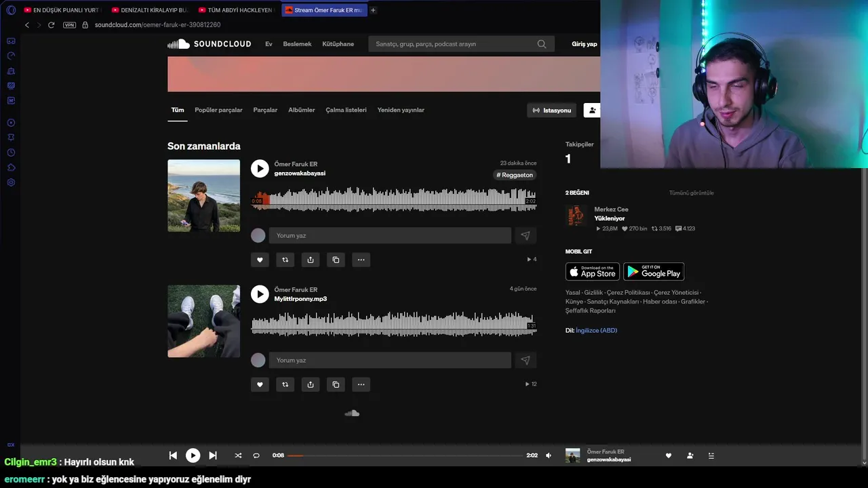This screenshot has width=868, height=488.
Task: Open a new browser tab
Action: coord(373,10)
